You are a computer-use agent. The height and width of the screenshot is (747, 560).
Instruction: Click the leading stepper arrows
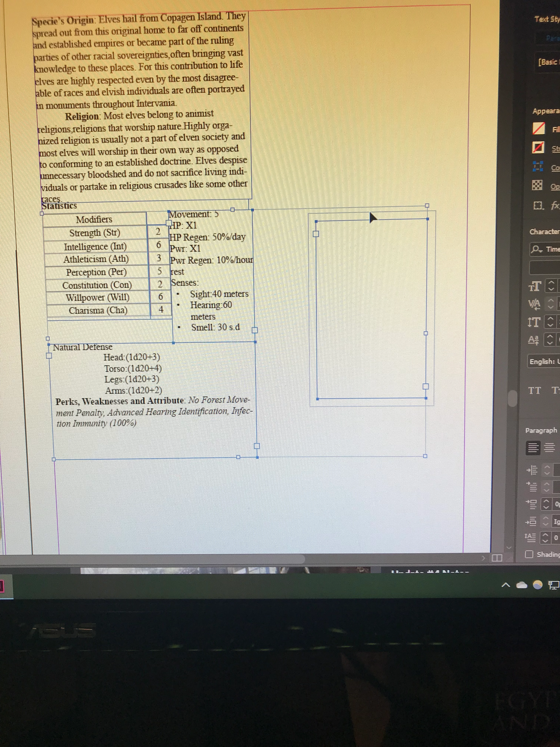point(551,322)
